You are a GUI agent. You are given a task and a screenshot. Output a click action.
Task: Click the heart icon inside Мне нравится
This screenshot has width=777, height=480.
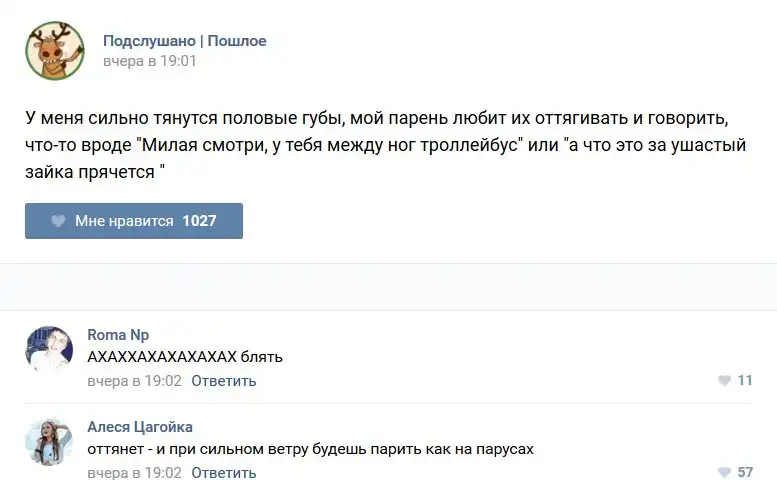coord(58,221)
